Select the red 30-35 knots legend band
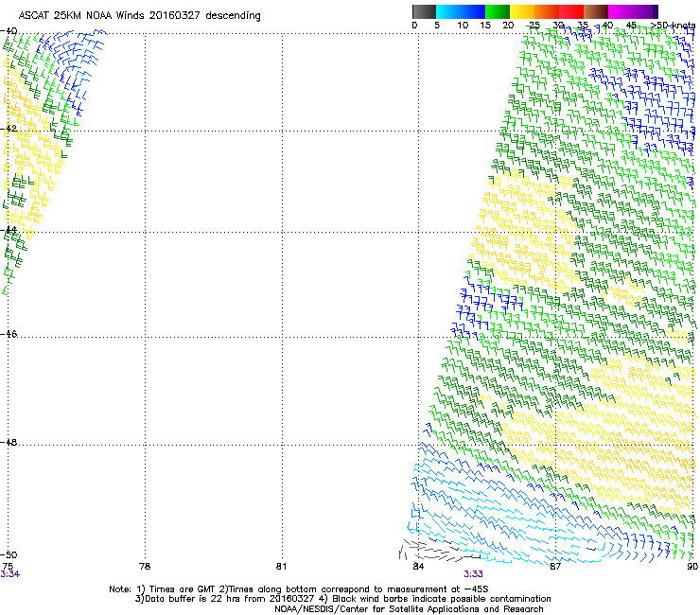The height and width of the screenshot is (615, 700). [x=571, y=11]
